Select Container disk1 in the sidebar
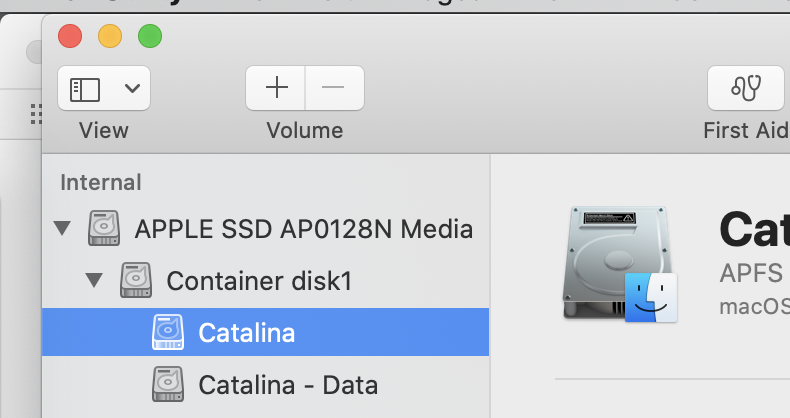 tap(259, 280)
